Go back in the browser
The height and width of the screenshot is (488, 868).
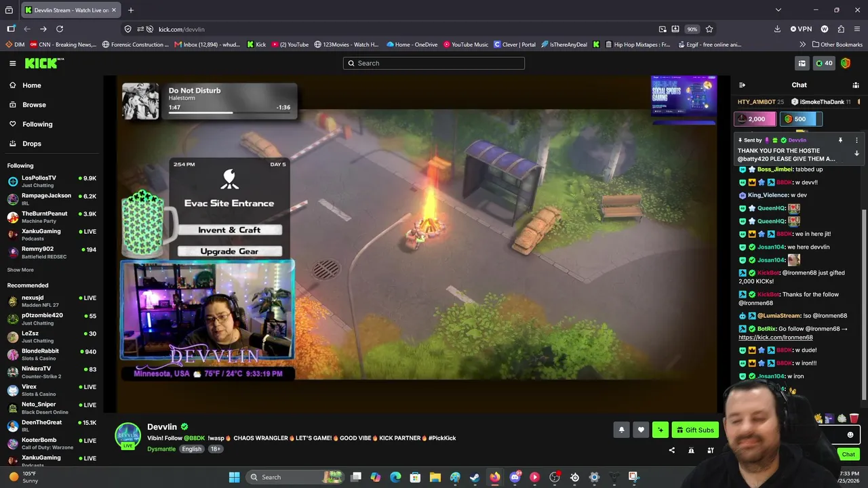click(x=27, y=29)
